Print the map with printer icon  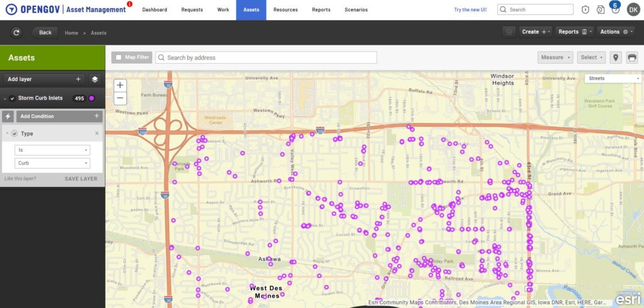[x=632, y=57]
